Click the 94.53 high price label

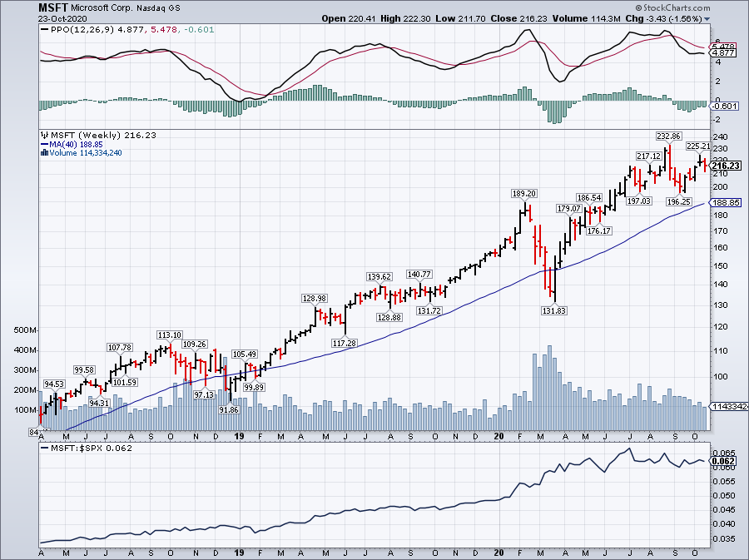pos(54,384)
